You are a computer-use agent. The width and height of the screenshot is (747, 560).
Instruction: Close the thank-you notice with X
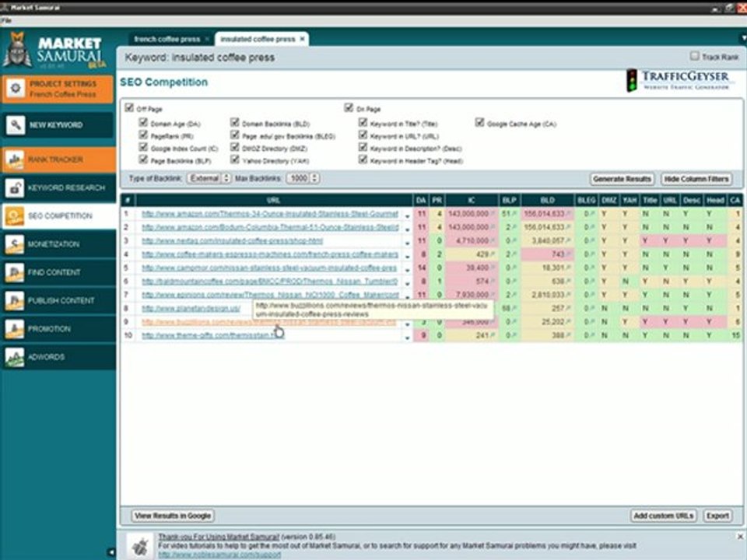pos(740,537)
